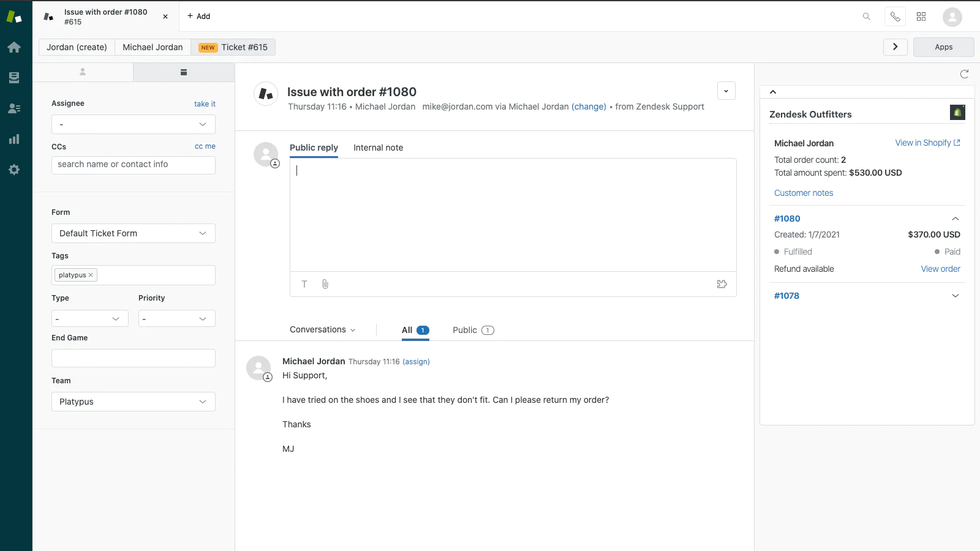Open the Team dropdown showing Platypus
The image size is (980, 551).
pyautogui.click(x=133, y=402)
